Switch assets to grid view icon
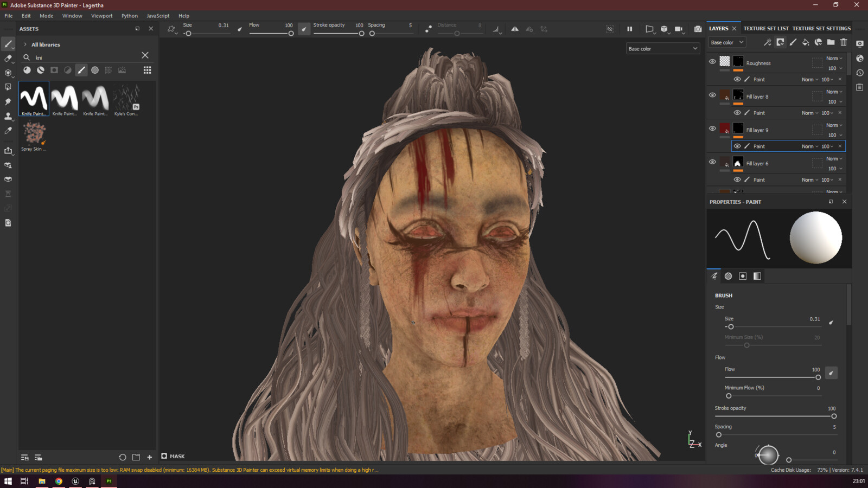 tap(147, 70)
